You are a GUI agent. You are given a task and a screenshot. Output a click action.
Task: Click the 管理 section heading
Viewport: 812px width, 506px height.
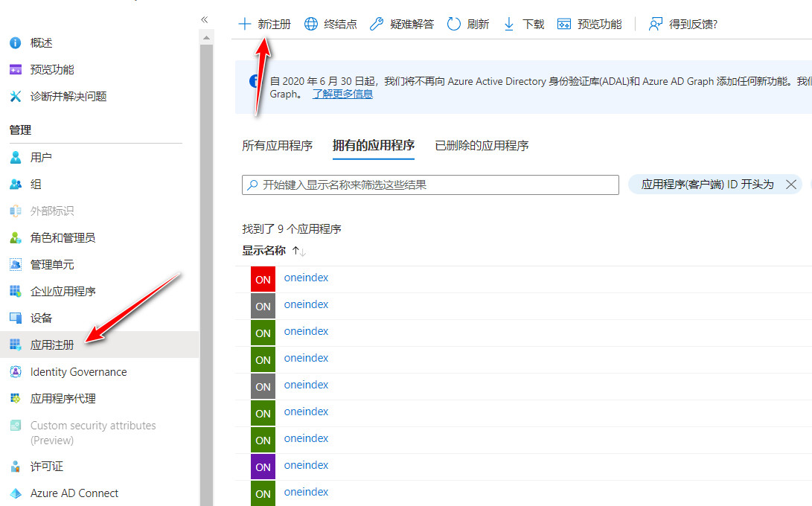tap(20, 130)
